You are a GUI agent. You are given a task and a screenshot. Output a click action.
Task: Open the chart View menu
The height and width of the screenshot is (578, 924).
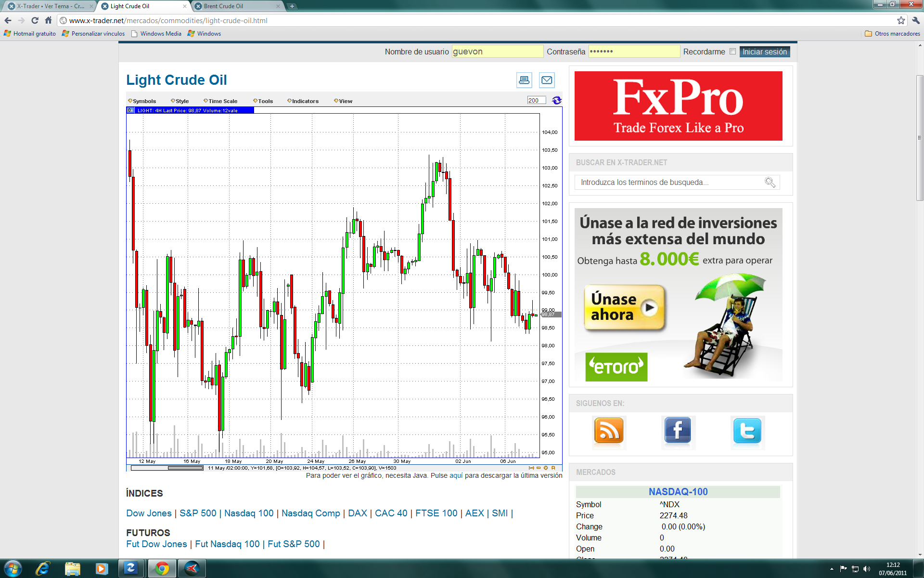[x=344, y=101]
